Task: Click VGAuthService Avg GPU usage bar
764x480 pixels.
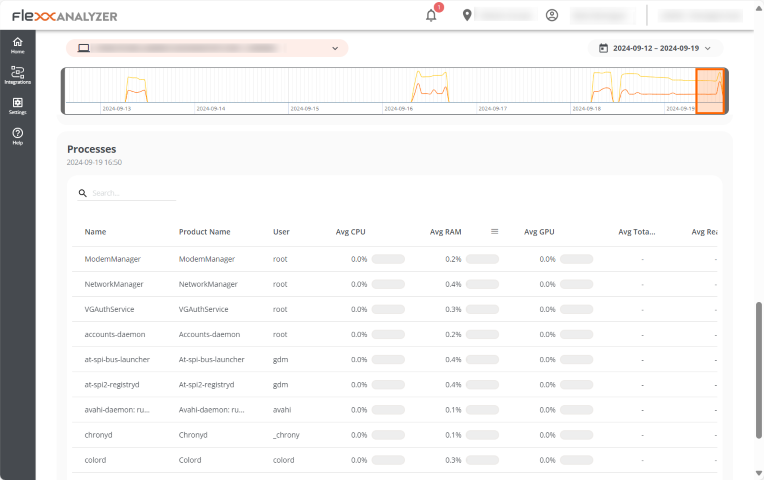Action: pos(576,309)
